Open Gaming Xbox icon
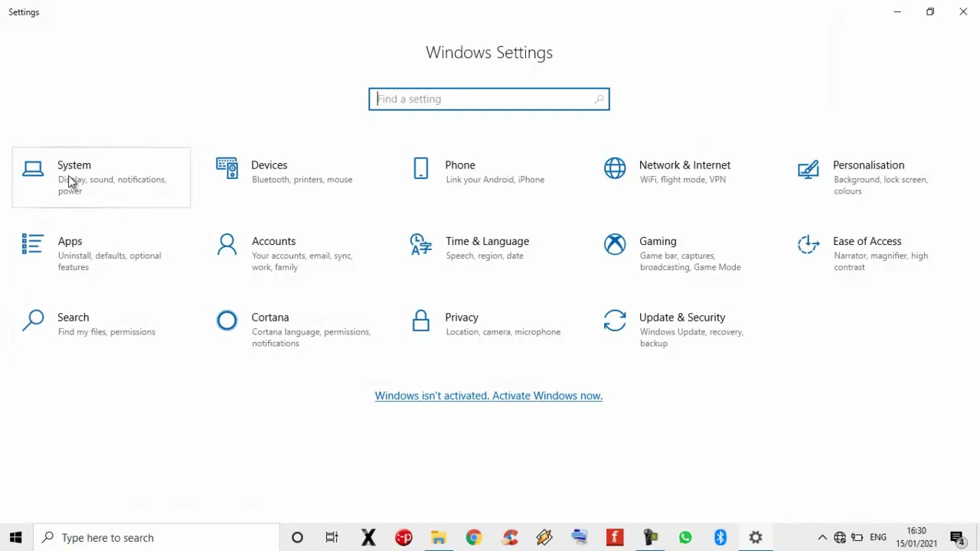 615,244
